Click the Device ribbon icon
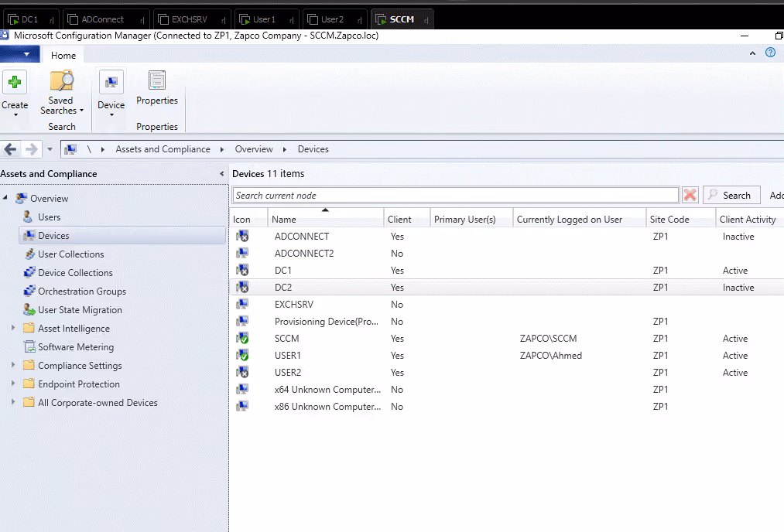 111,83
